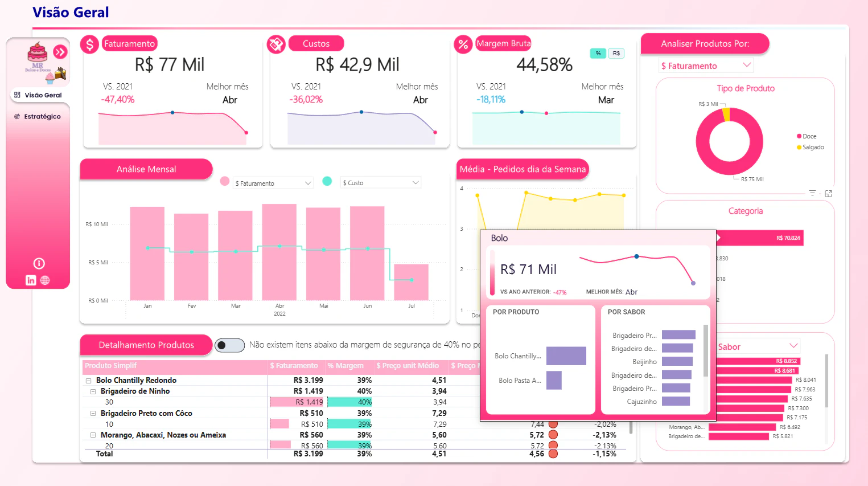Click the Tipo de Produto chart title

click(746, 88)
